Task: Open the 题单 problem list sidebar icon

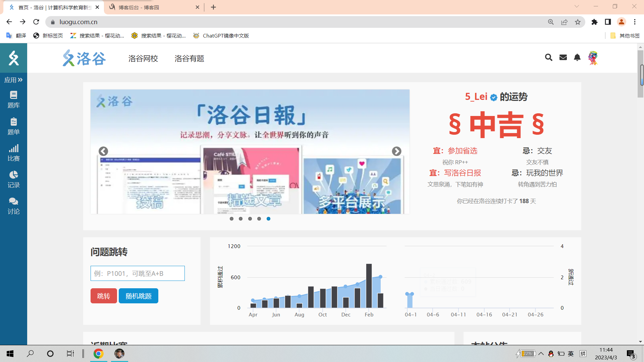Action: 13,126
